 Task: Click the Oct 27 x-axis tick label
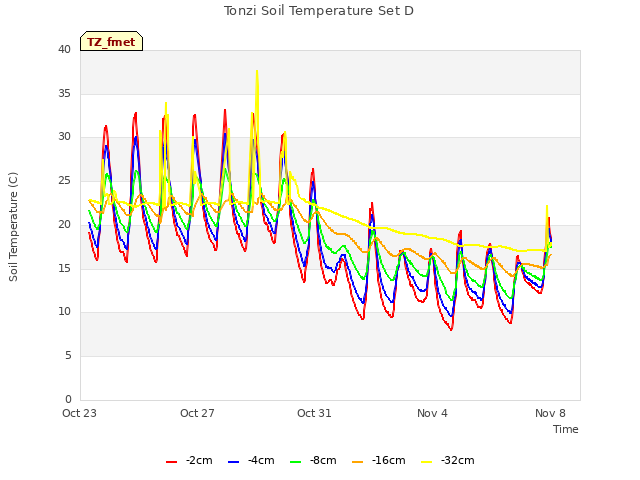point(197,413)
